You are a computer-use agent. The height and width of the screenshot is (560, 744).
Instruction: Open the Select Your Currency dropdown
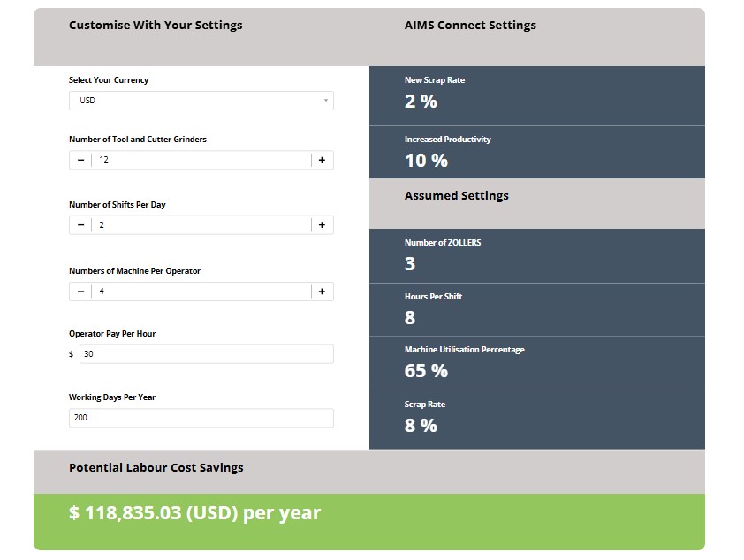tap(201, 101)
